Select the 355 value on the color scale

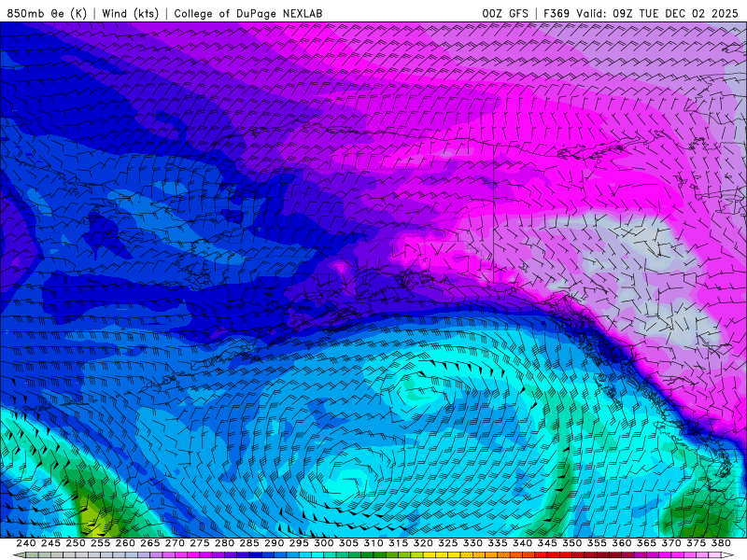[x=597, y=543]
